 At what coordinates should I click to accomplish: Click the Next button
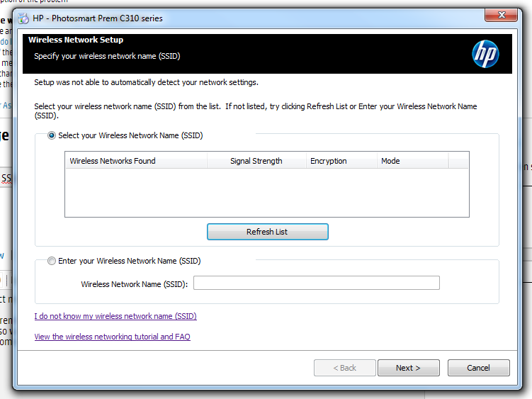tap(409, 368)
